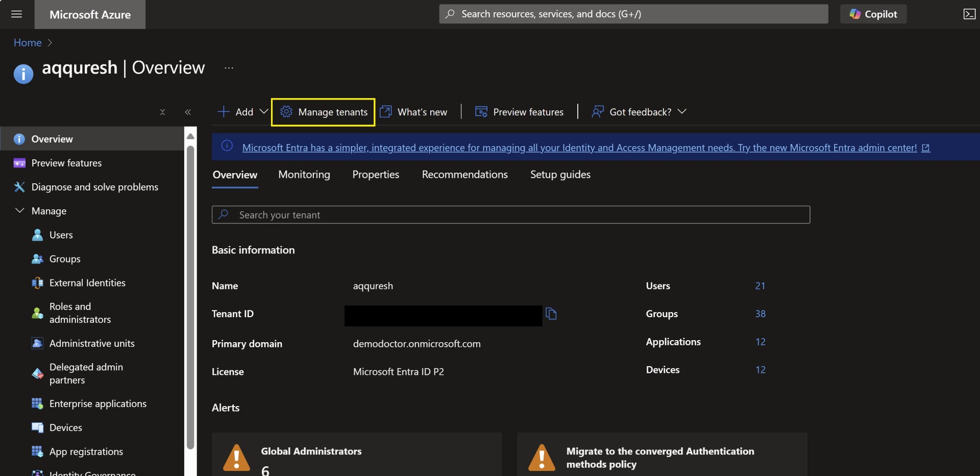Launch Copilot assistant
This screenshot has height=476, width=980.
tap(873, 14)
